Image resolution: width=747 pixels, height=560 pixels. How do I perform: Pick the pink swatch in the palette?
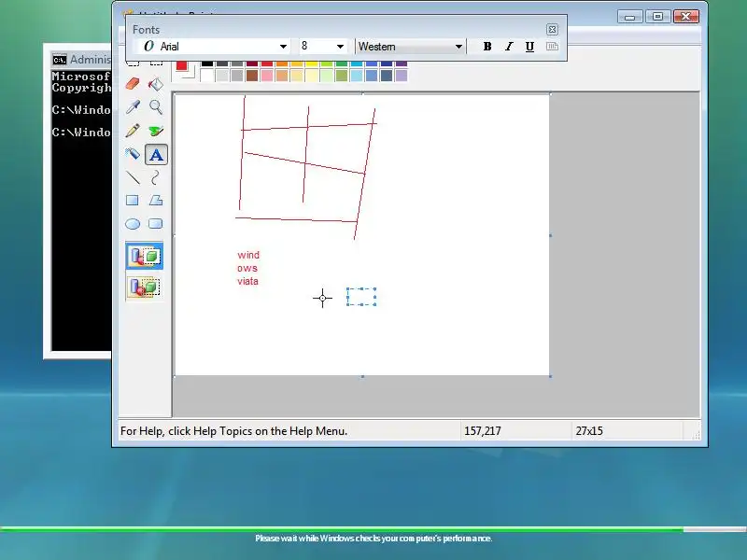[267, 76]
